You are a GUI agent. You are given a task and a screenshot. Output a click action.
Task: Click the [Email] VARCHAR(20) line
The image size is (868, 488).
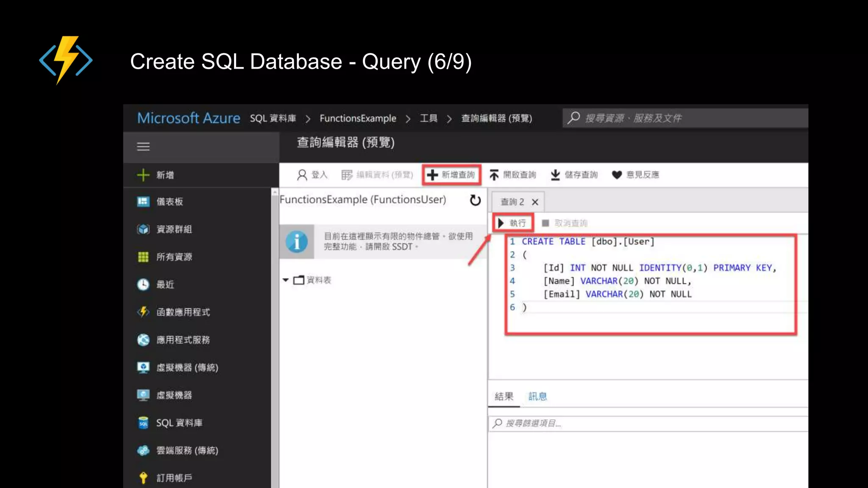pos(617,294)
